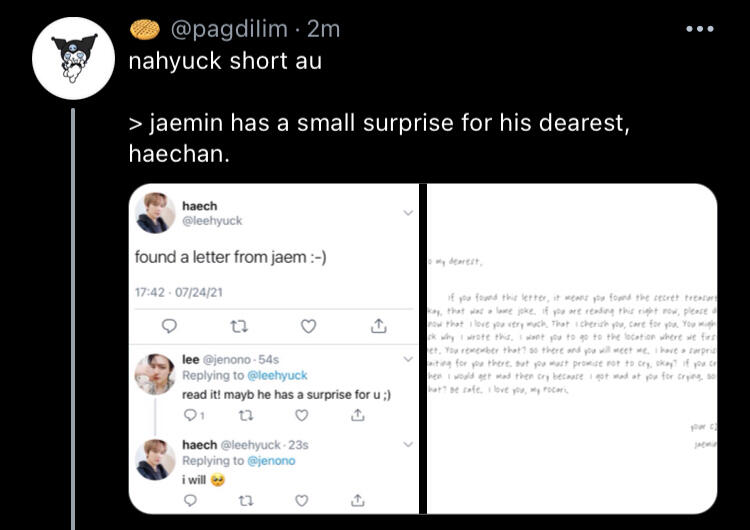This screenshot has height=530, width=750.
Task: Click the @leehyuck mention in lee's reply
Action: point(276,375)
